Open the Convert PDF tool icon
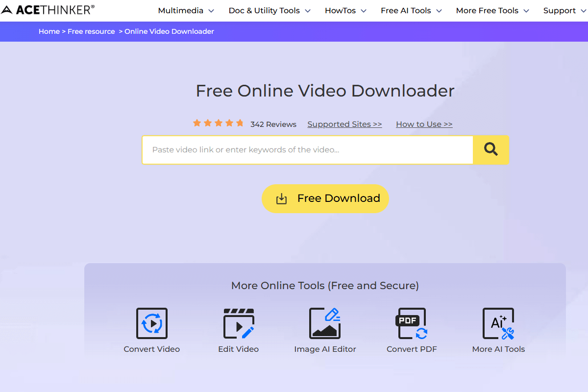 click(412, 323)
